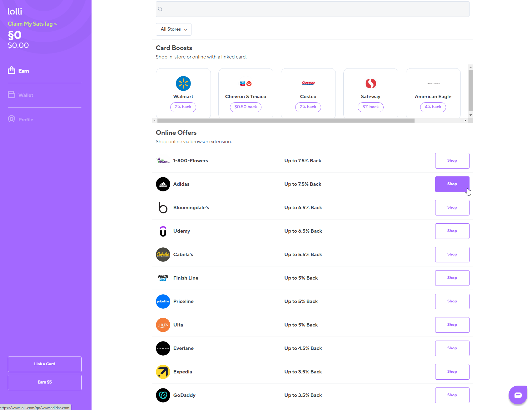Image resolution: width=532 pixels, height=410 pixels.
Task: Click the §0 sats balance
Action: (15, 35)
